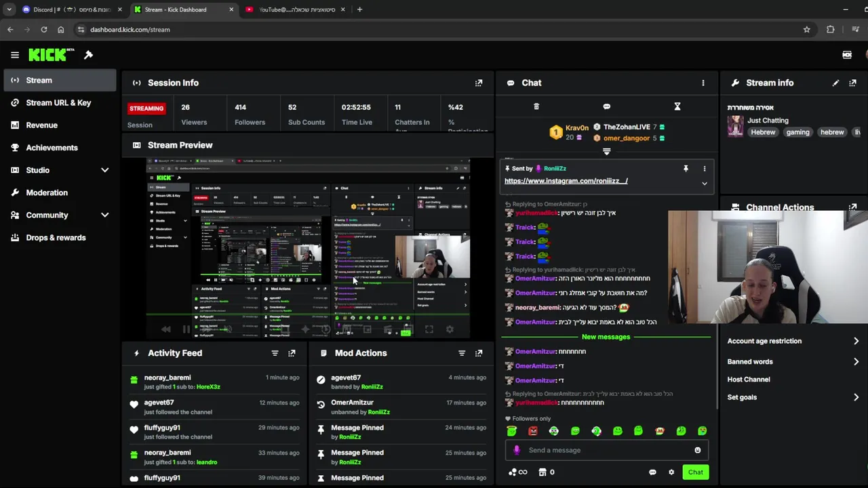Open Banned words settings
The width and height of the screenshot is (868, 488).
(793, 362)
